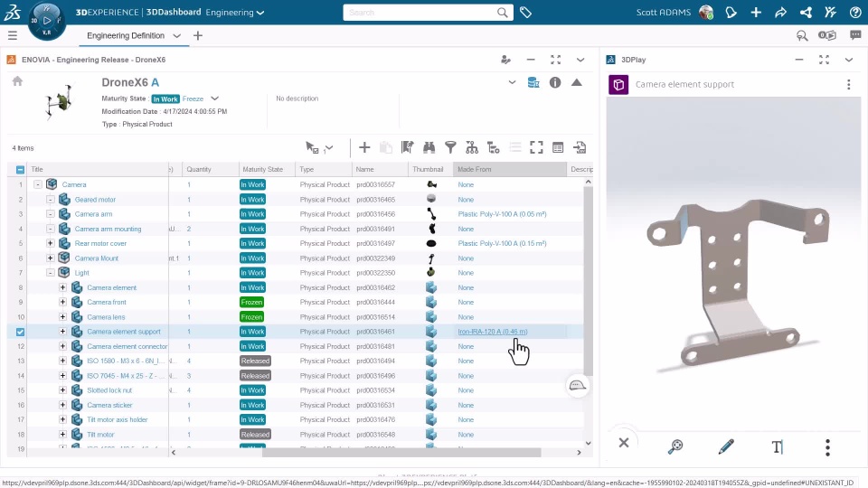This screenshot has height=488, width=868.
Task: Open the information panel icon
Action: coord(554,82)
